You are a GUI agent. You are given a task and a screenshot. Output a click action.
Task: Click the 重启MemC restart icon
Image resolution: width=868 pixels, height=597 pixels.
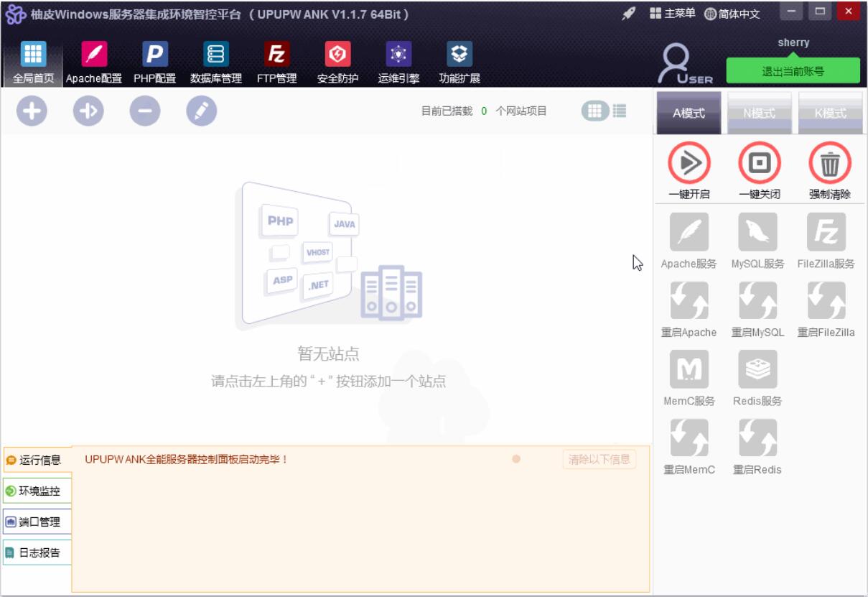[x=689, y=438]
